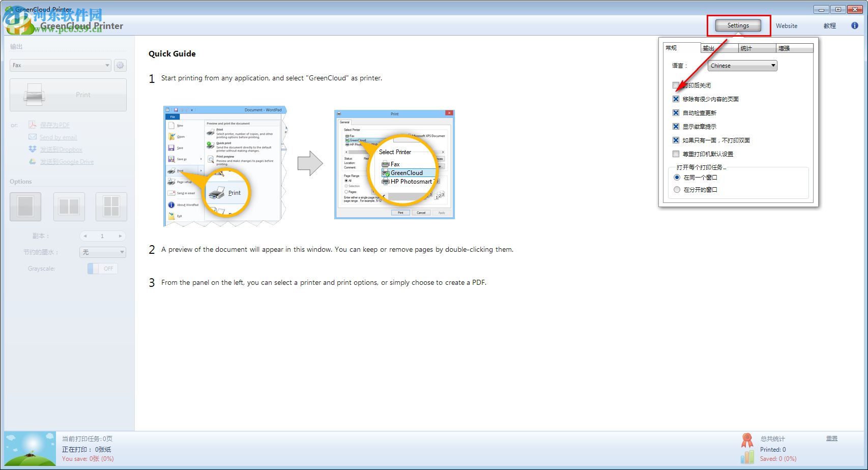Open the Fax printer dropdown

[x=61, y=65]
